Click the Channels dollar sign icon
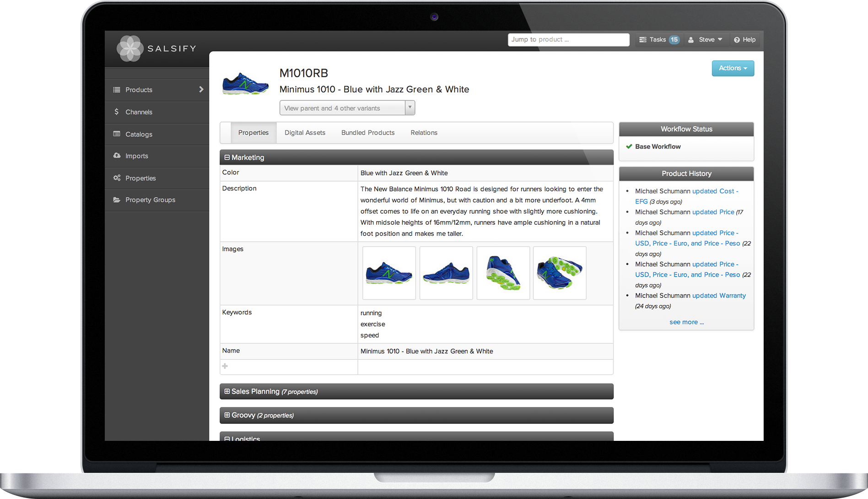This screenshot has width=868, height=499. point(117,112)
